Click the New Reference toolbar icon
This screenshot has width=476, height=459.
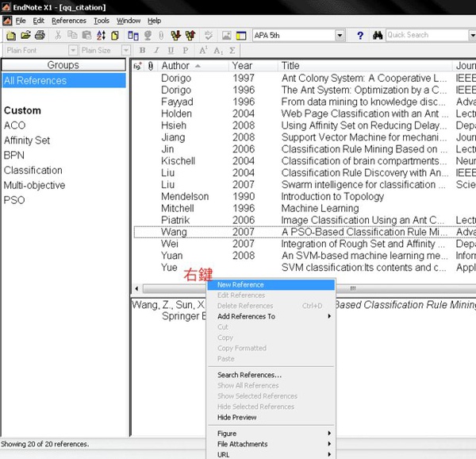[x=115, y=36]
